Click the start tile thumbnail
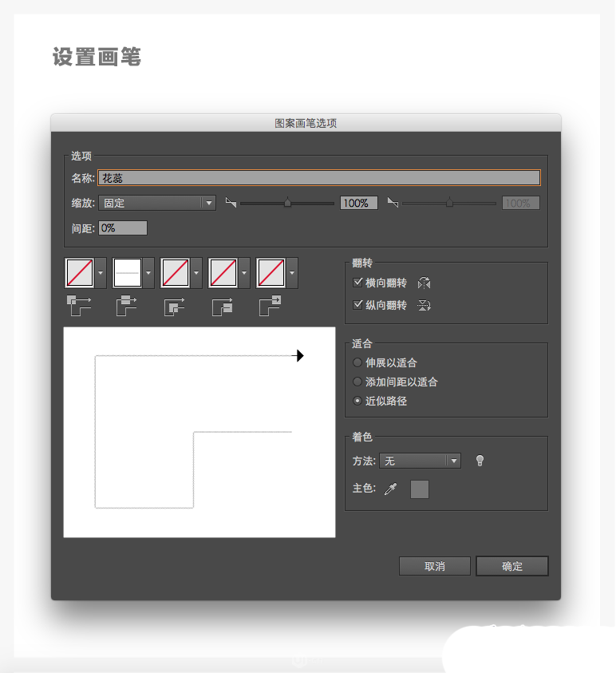 [x=223, y=273]
